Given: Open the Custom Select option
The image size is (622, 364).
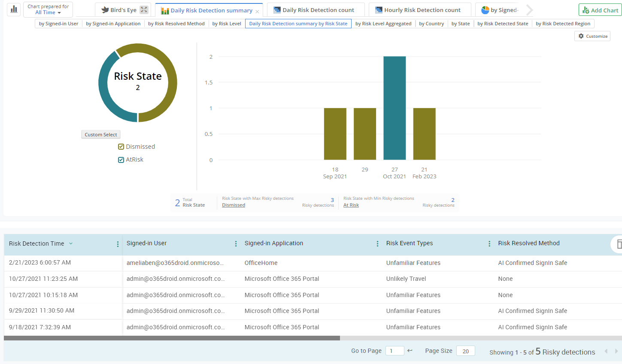Looking at the screenshot, I should [x=100, y=134].
